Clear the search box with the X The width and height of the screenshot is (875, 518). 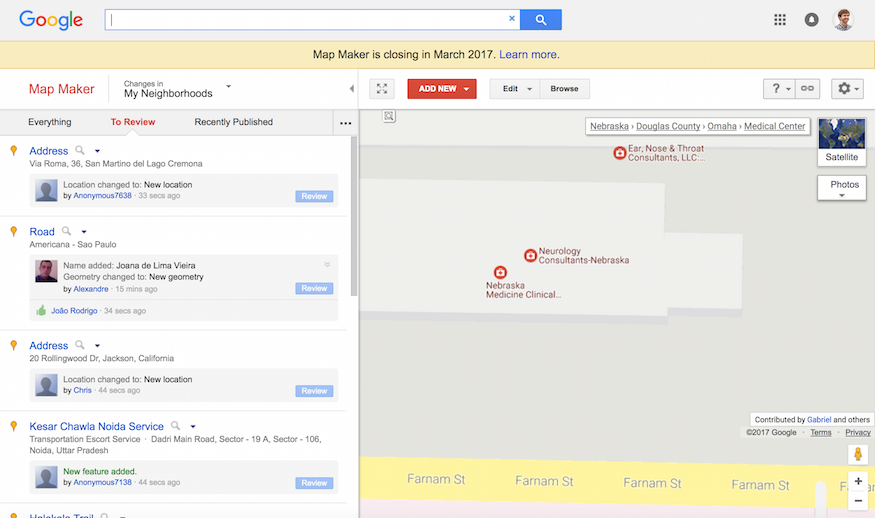512,18
